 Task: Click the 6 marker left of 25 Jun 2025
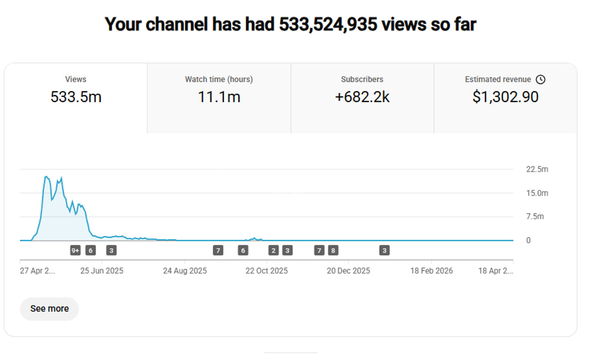coord(90,251)
